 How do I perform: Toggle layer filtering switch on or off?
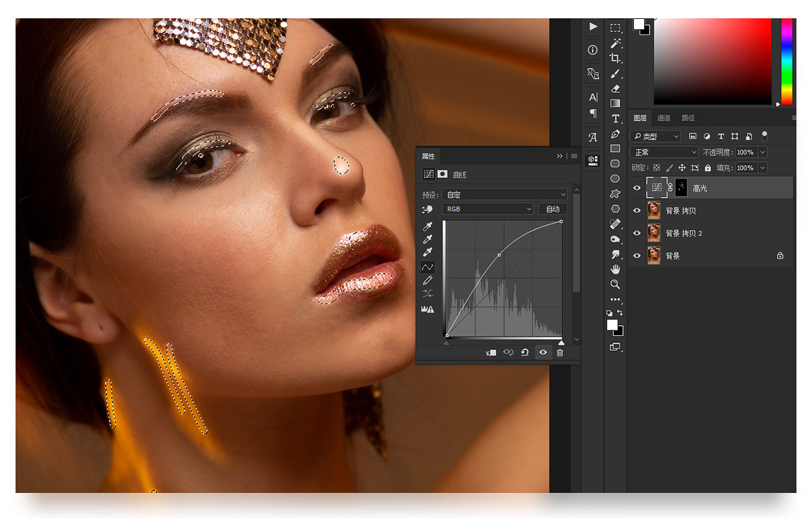765,135
